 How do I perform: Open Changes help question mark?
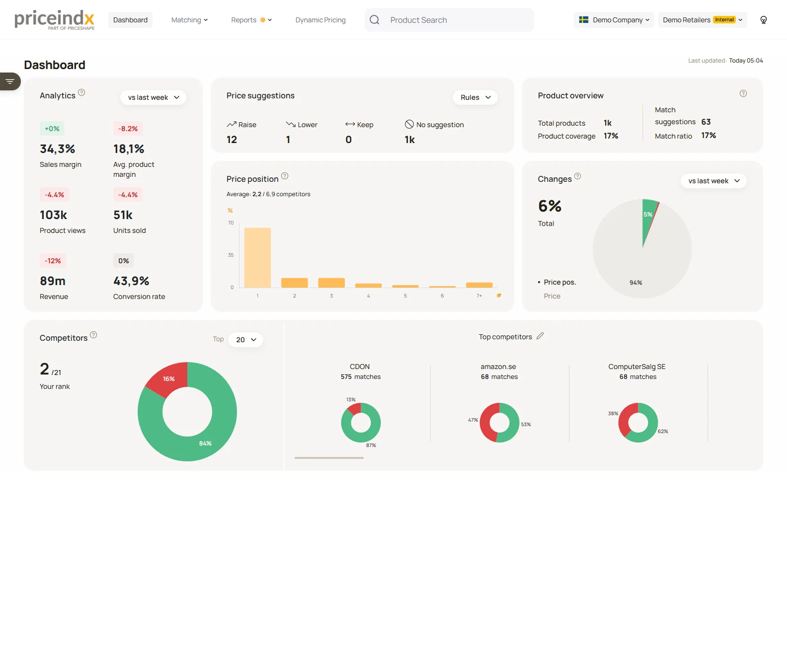(x=578, y=176)
